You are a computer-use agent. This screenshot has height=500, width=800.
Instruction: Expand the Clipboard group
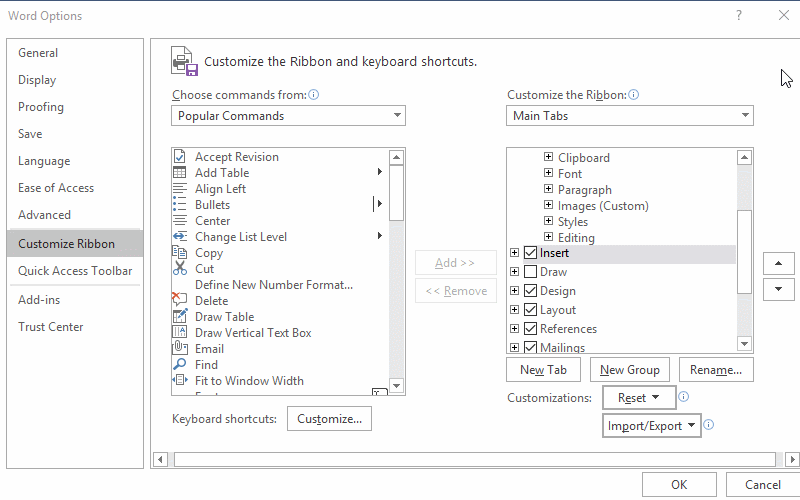(x=548, y=157)
